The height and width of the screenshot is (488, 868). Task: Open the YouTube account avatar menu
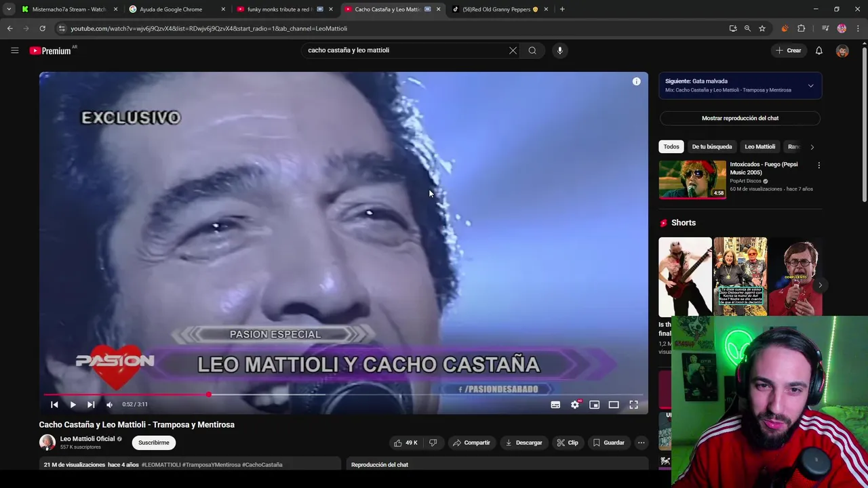[x=842, y=51]
